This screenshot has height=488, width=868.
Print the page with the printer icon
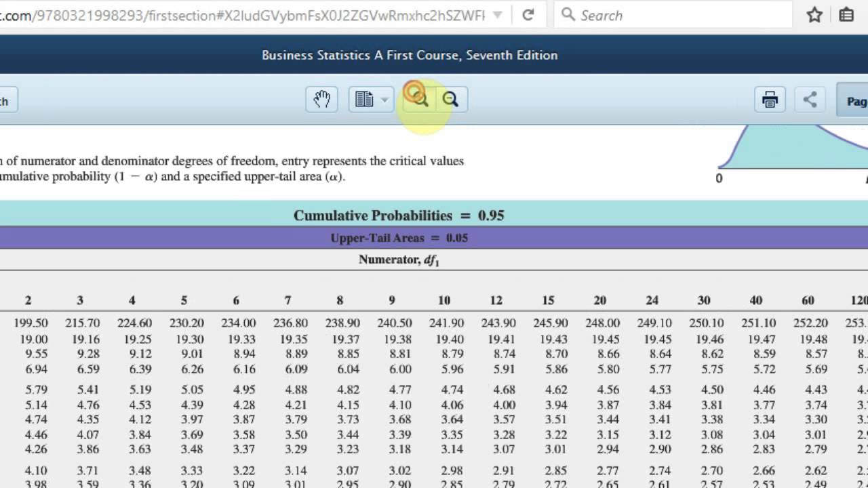click(x=770, y=100)
